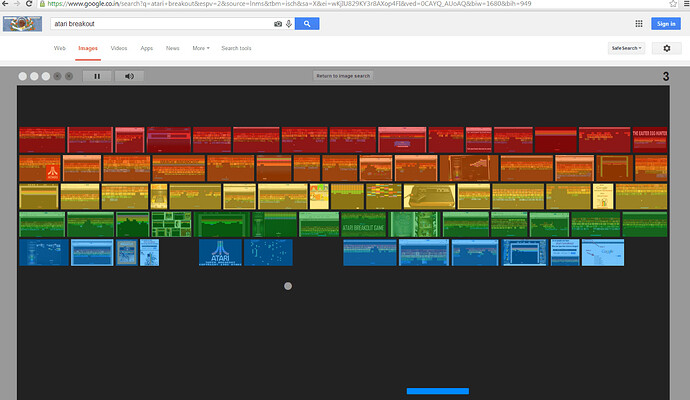Expand the More dropdown menu
Viewport: 690px width, 400px height.
pyautogui.click(x=201, y=48)
